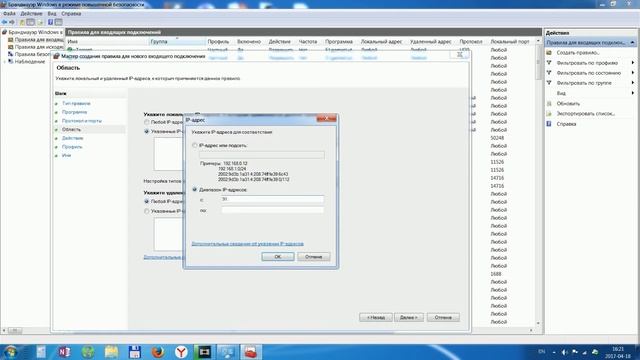
Task: Toggle the console tree toolbar icon
Action: [31, 22]
